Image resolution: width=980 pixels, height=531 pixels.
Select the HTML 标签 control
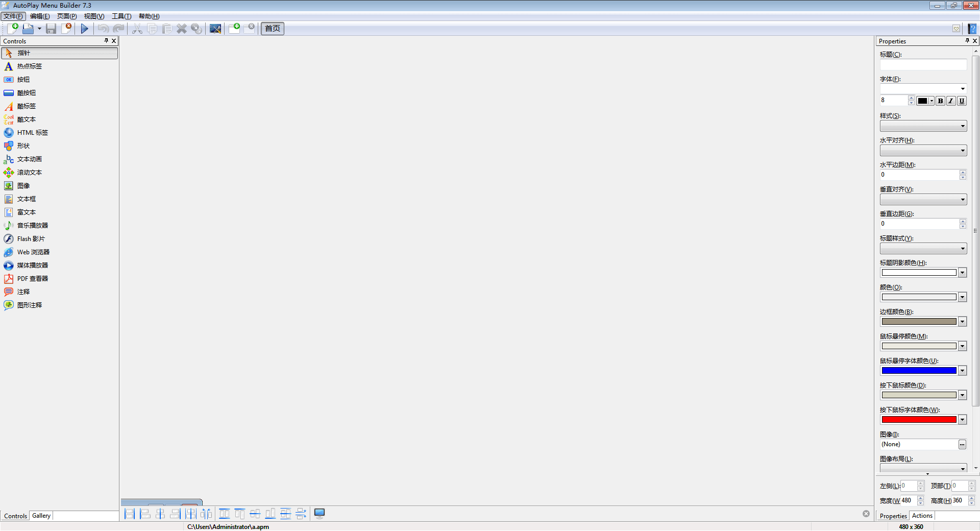pos(60,133)
